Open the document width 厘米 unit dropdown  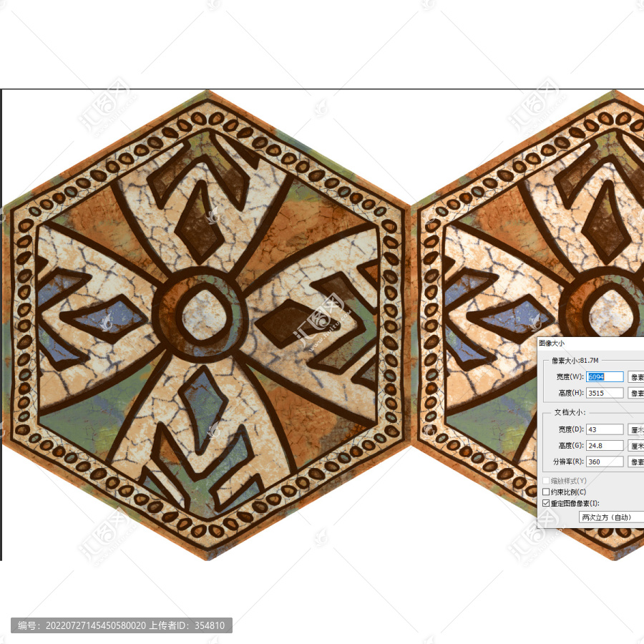pyautogui.click(x=636, y=429)
